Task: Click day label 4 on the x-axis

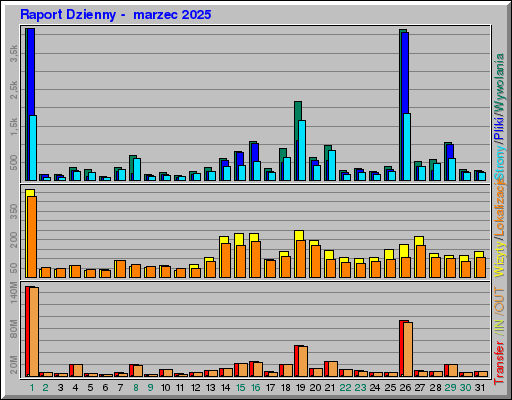Action: (x=75, y=388)
